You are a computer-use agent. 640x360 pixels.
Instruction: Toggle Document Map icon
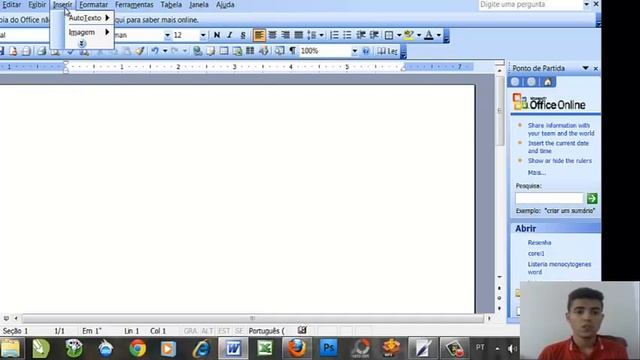click(280, 51)
